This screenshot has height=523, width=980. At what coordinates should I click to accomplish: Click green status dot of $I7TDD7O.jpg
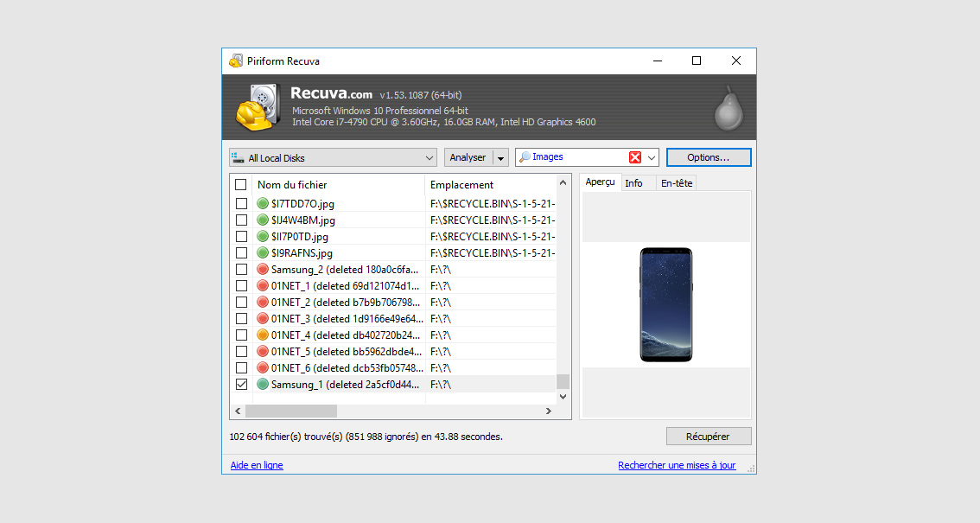pyautogui.click(x=263, y=204)
